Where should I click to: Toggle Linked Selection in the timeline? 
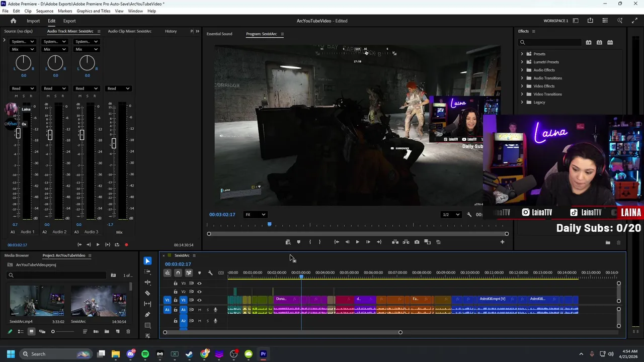(189, 273)
